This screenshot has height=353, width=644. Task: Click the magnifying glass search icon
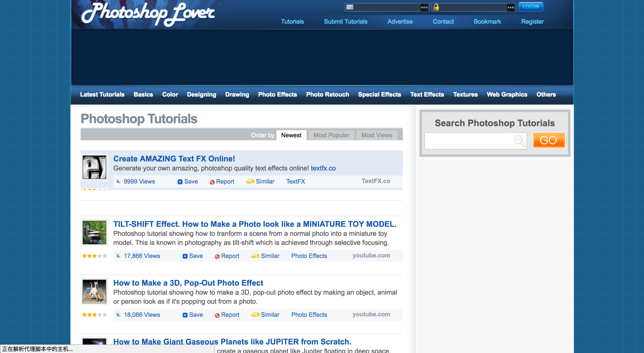(519, 141)
